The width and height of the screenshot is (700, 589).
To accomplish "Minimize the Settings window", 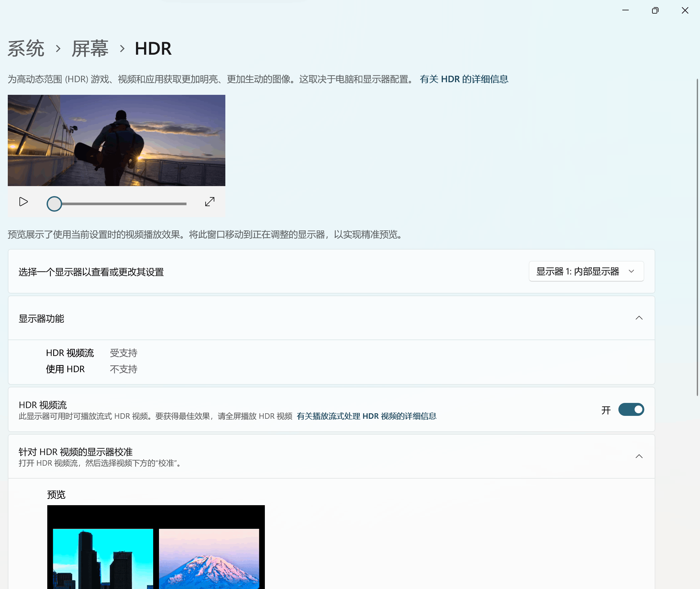I will pyautogui.click(x=625, y=10).
